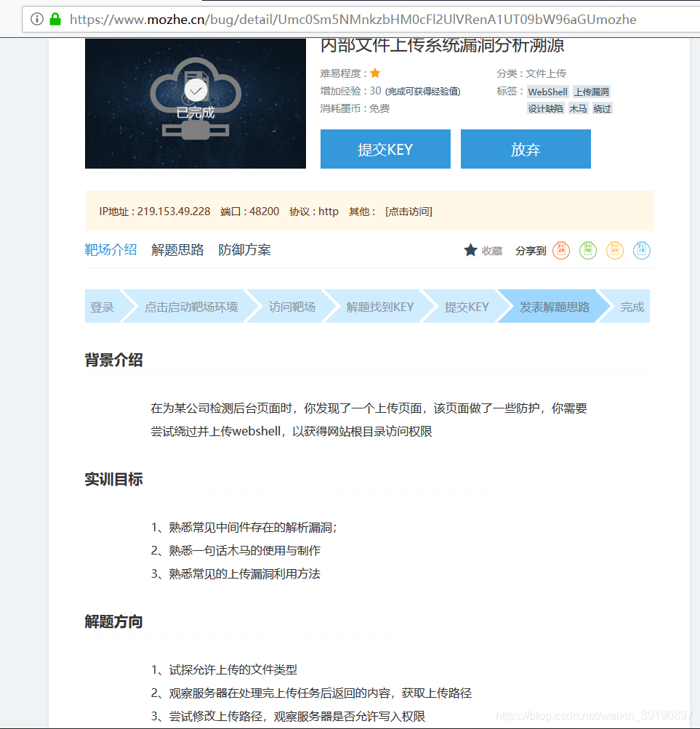Click the 端口 48200 text
The width and height of the screenshot is (700, 729).
coord(250,212)
